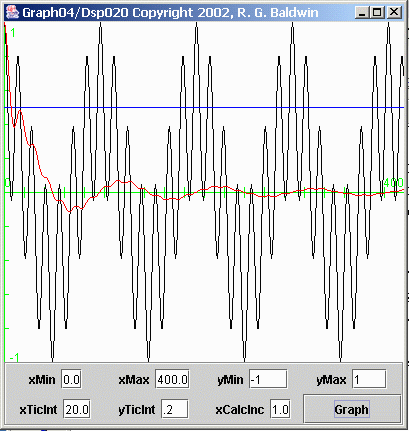Image resolution: width=409 pixels, height=431 pixels.
Task: Click the green 0 origin label
Action: click(x=7, y=183)
